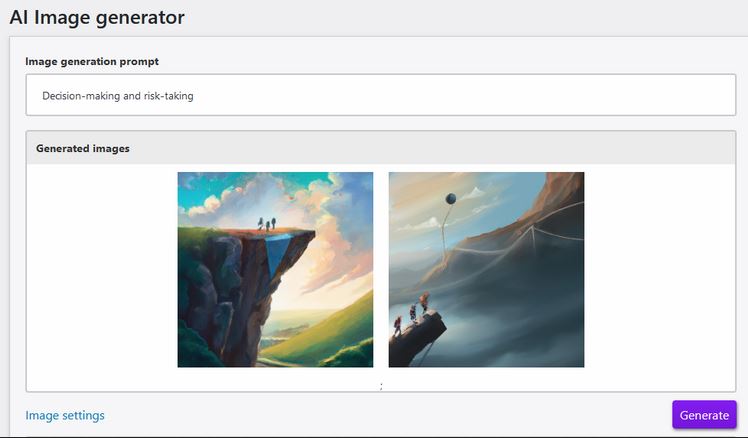748x438 pixels.
Task: Click the Generated images panel header
Action: coord(381,148)
